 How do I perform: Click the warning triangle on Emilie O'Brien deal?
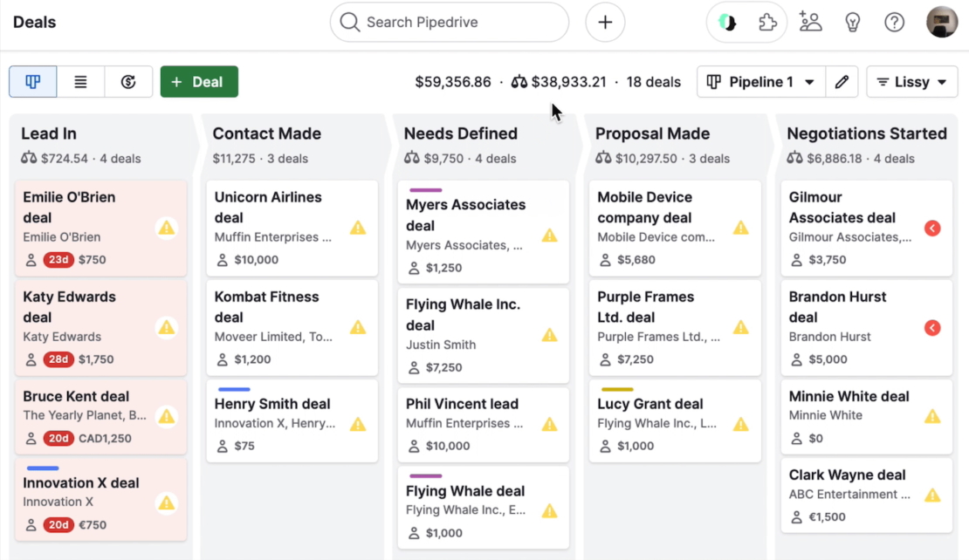[x=167, y=227]
